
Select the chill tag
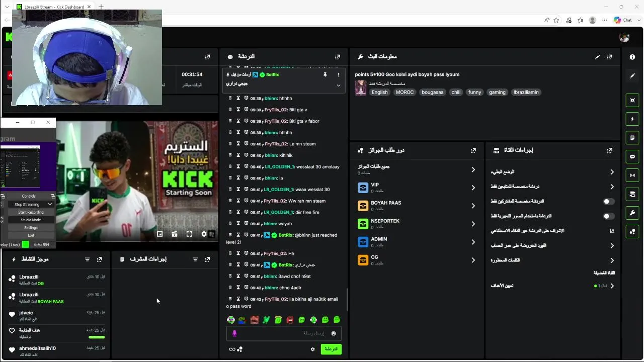456,93
